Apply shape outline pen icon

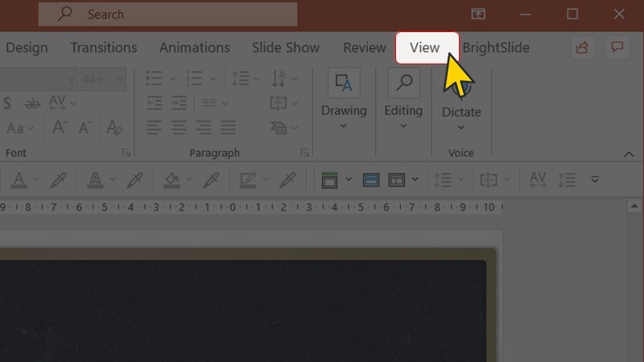(248, 179)
